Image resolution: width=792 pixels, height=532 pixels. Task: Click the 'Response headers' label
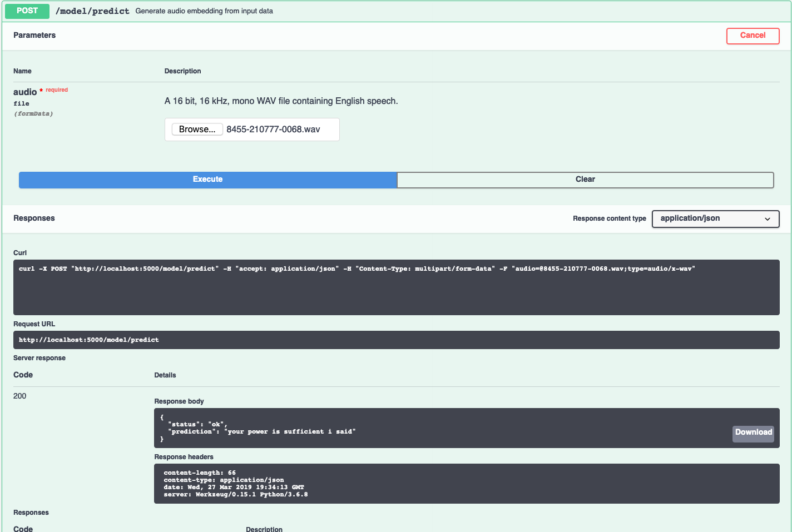(184, 457)
